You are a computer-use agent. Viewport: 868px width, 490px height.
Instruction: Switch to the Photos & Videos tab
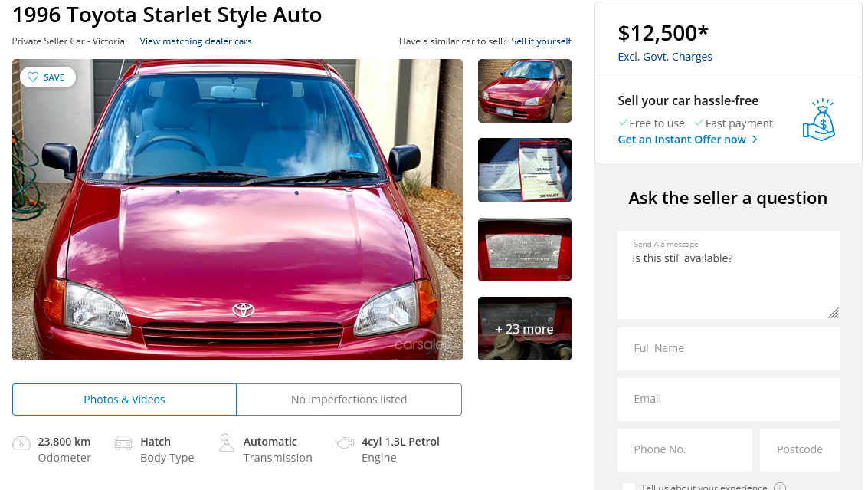[x=124, y=400]
